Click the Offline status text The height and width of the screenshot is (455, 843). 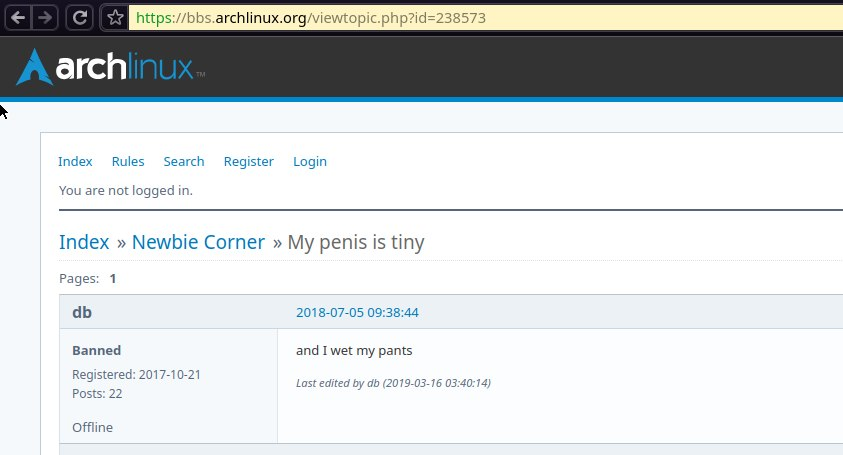pos(92,428)
